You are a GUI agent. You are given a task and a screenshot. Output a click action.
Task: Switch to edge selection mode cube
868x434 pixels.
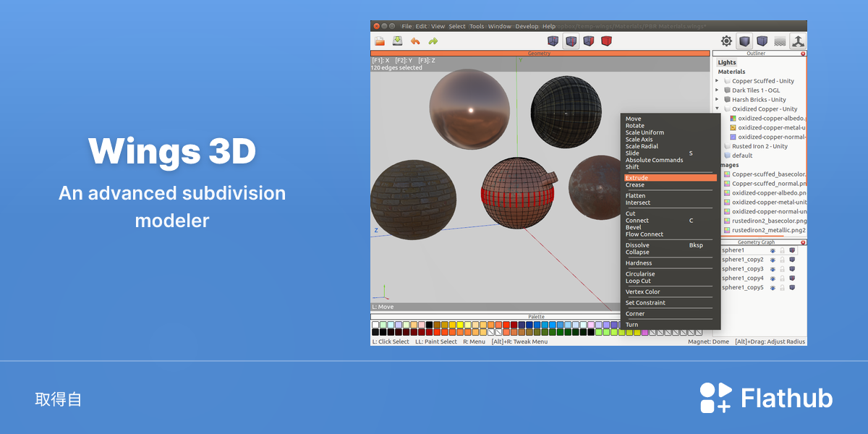click(x=571, y=41)
